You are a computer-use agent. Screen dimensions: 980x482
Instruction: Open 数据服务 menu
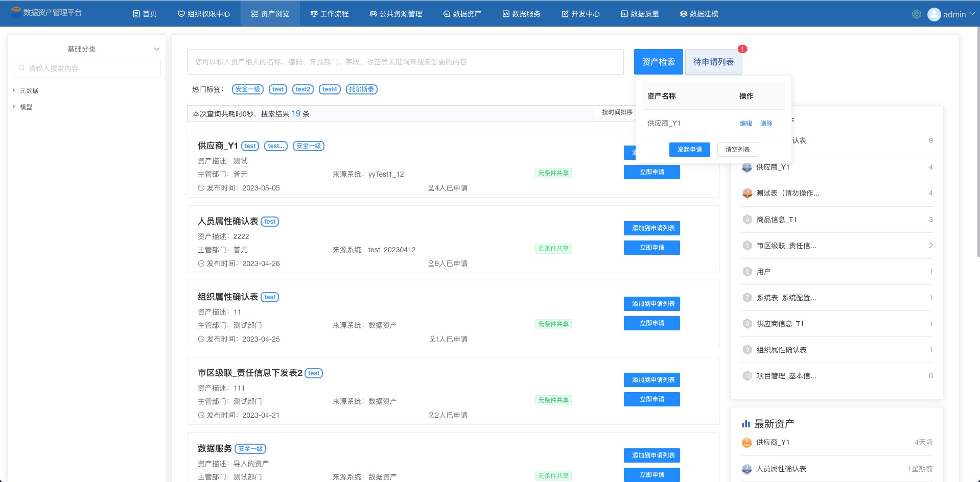tap(521, 14)
